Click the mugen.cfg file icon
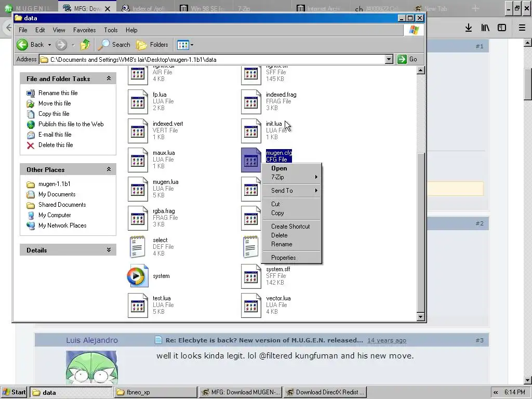Image resolution: width=532 pixels, height=399 pixels. pos(251,160)
